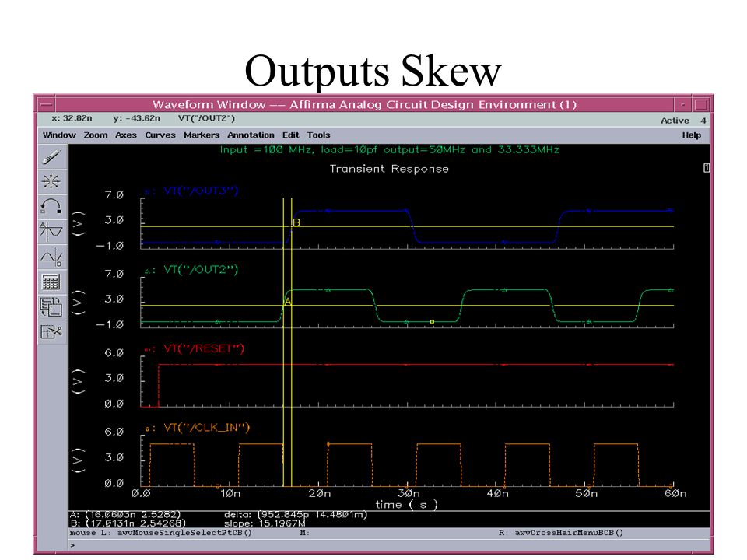
Task: Open the Zoom menu
Action: [96, 135]
